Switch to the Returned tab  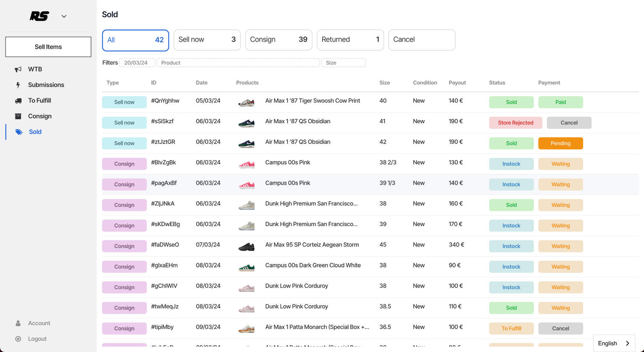pyautogui.click(x=350, y=40)
